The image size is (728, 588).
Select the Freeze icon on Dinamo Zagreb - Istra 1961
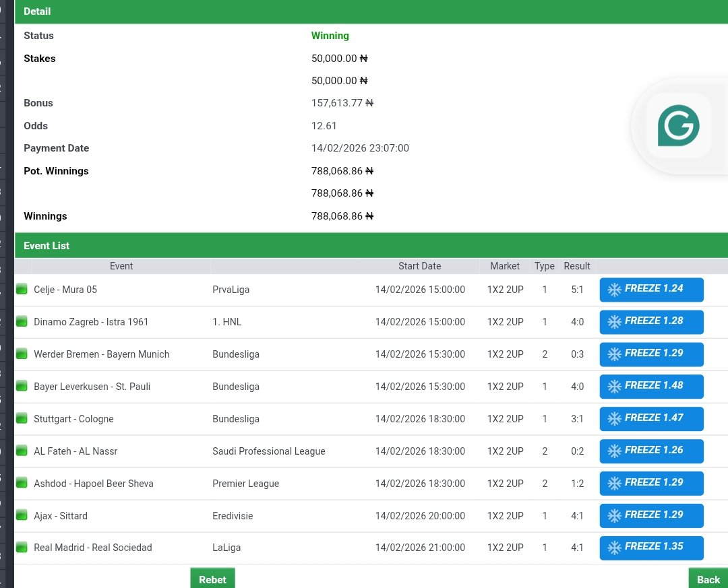point(614,321)
